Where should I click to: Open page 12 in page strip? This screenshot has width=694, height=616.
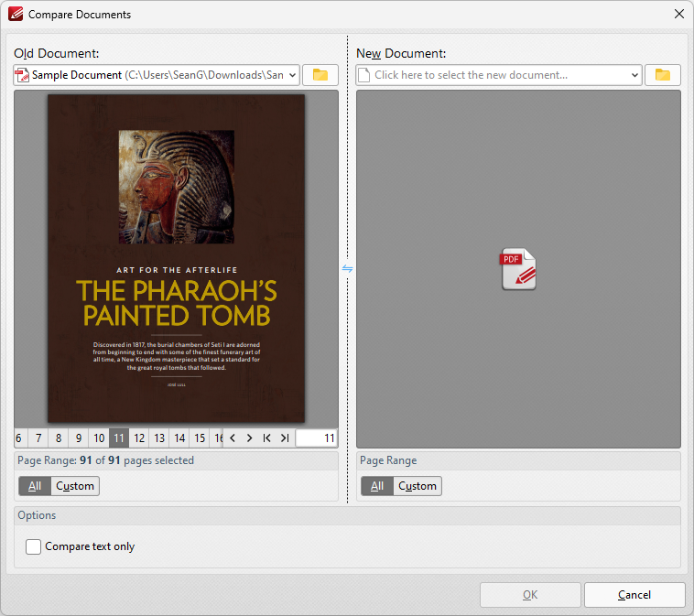(139, 438)
